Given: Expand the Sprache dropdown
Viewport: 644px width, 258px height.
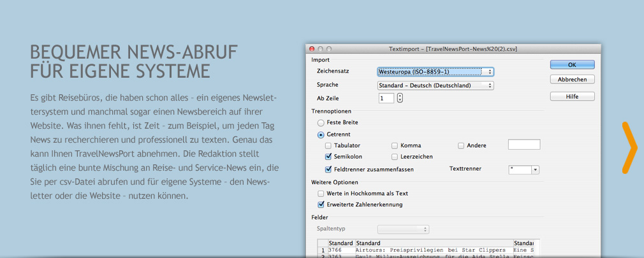Looking at the screenshot, I should pyautogui.click(x=435, y=85).
